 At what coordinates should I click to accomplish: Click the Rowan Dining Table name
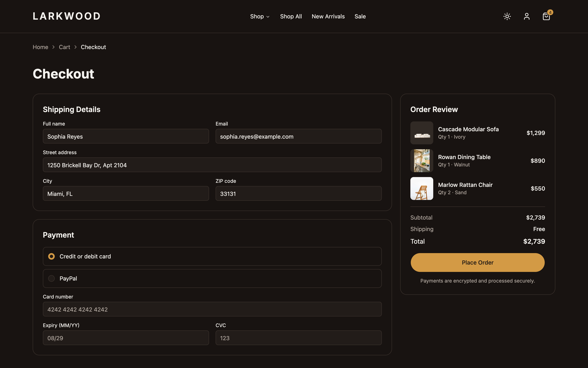pos(464,157)
